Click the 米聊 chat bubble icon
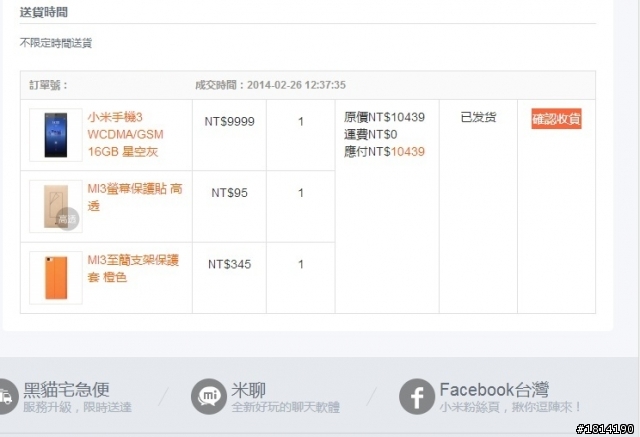Screen dimensions: 640x437 (209, 396)
